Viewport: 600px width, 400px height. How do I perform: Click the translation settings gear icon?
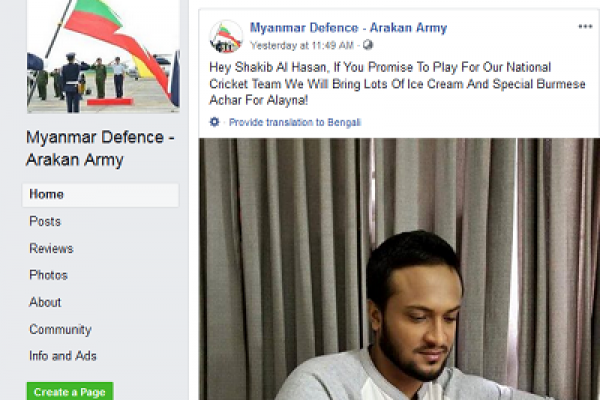click(x=214, y=122)
